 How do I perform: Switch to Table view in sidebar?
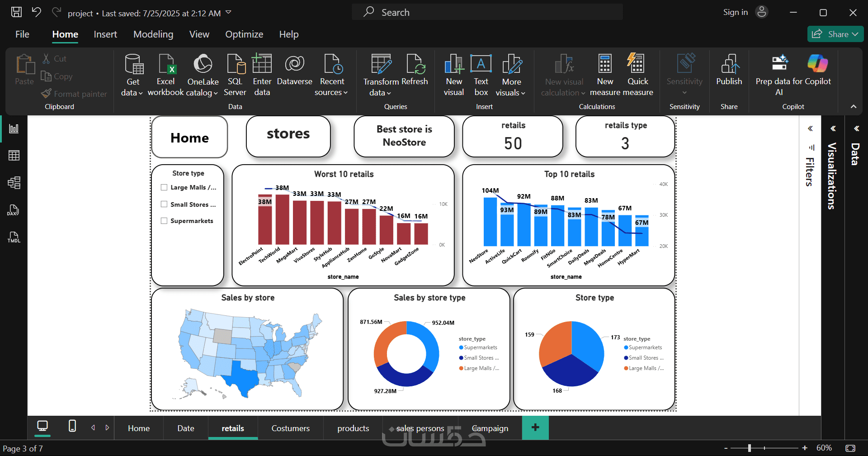(14, 156)
